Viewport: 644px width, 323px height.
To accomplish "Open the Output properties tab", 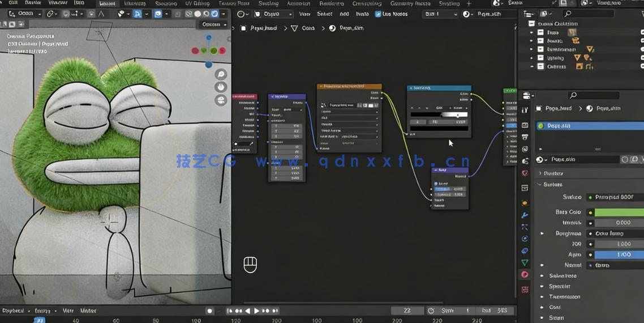I will [x=525, y=137].
